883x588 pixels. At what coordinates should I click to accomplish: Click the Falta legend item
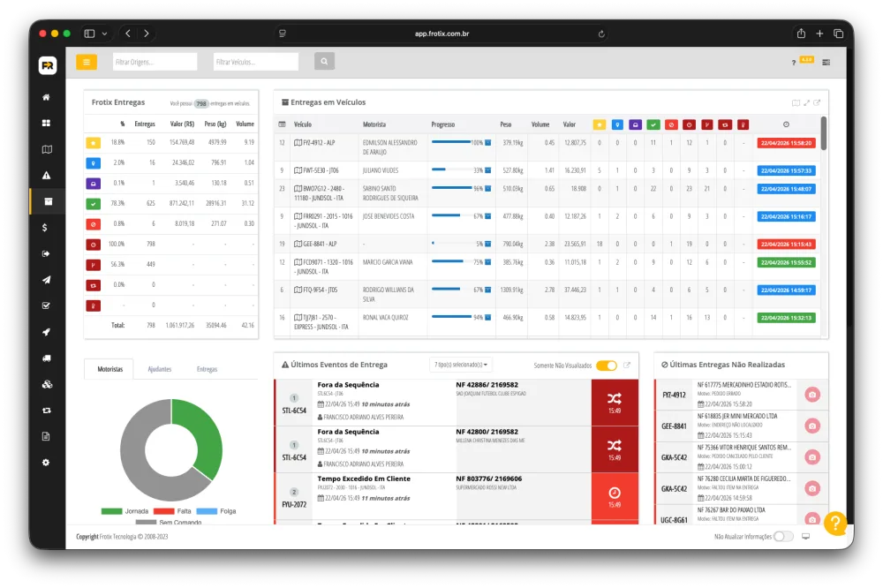tap(172, 511)
